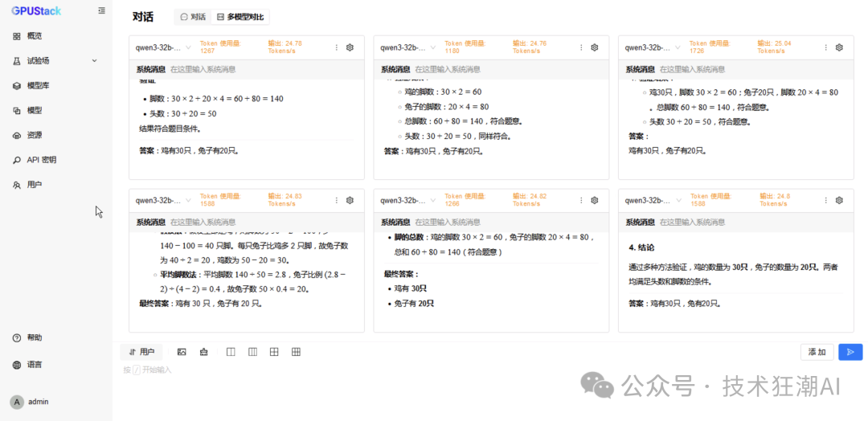Open model dropdown in 1266-token panel
The width and height of the screenshot is (868, 421).
(408, 200)
